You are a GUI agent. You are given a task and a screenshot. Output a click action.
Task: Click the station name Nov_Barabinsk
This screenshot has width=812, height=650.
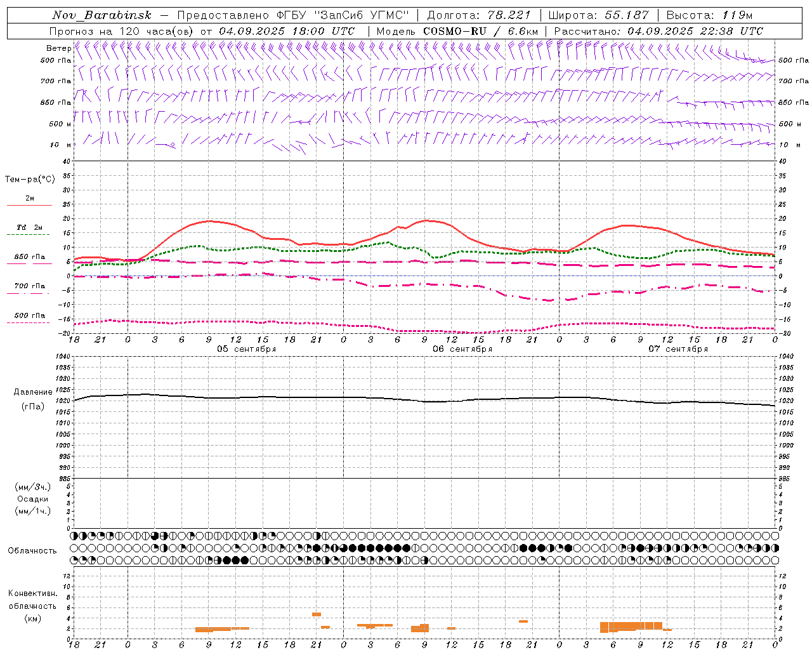(x=102, y=15)
